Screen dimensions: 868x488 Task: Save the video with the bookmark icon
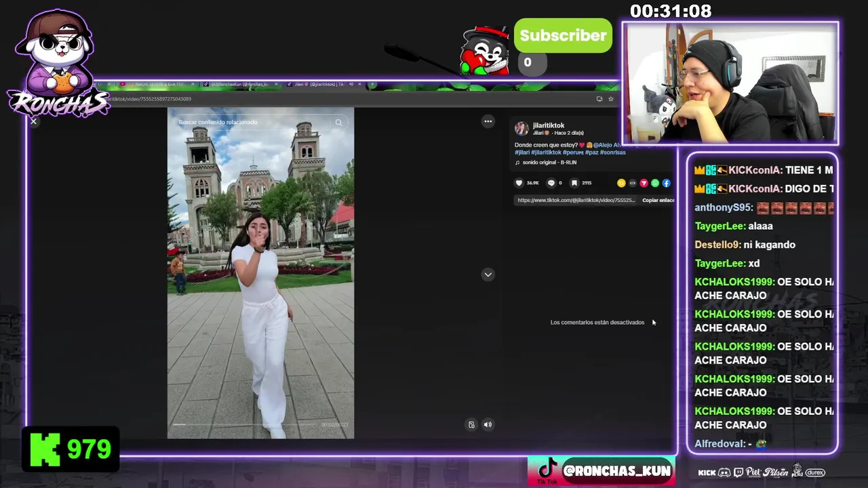pos(574,183)
